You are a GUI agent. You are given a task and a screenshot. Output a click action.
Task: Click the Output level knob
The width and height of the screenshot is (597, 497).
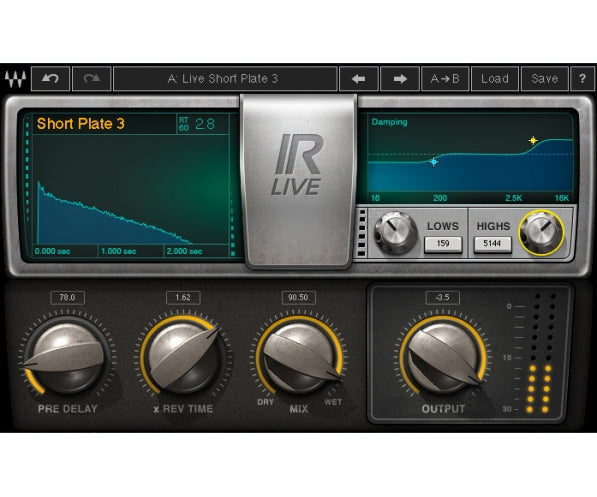[x=443, y=357]
